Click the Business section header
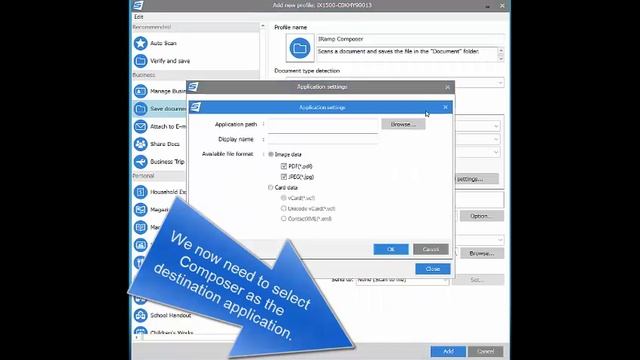The width and height of the screenshot is (640, 360). click(196, 75)
